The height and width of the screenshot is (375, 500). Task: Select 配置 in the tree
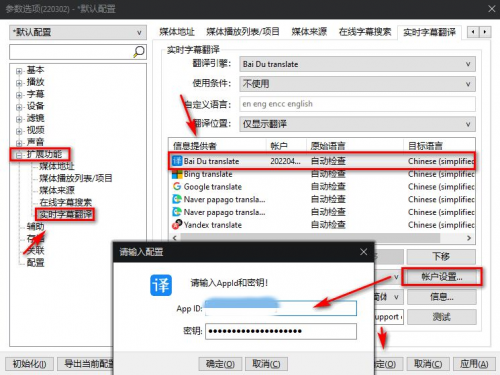point(35,262)
